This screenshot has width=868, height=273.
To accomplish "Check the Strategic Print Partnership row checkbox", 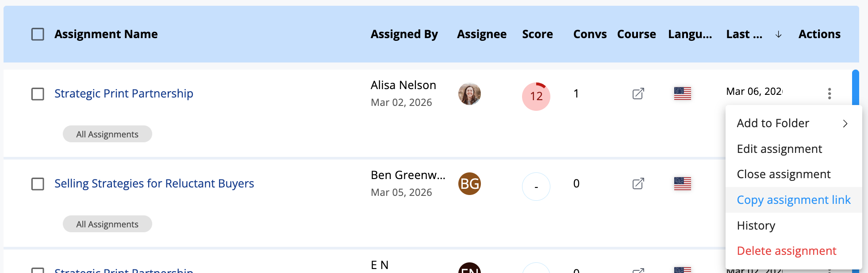I will (38, 94).
